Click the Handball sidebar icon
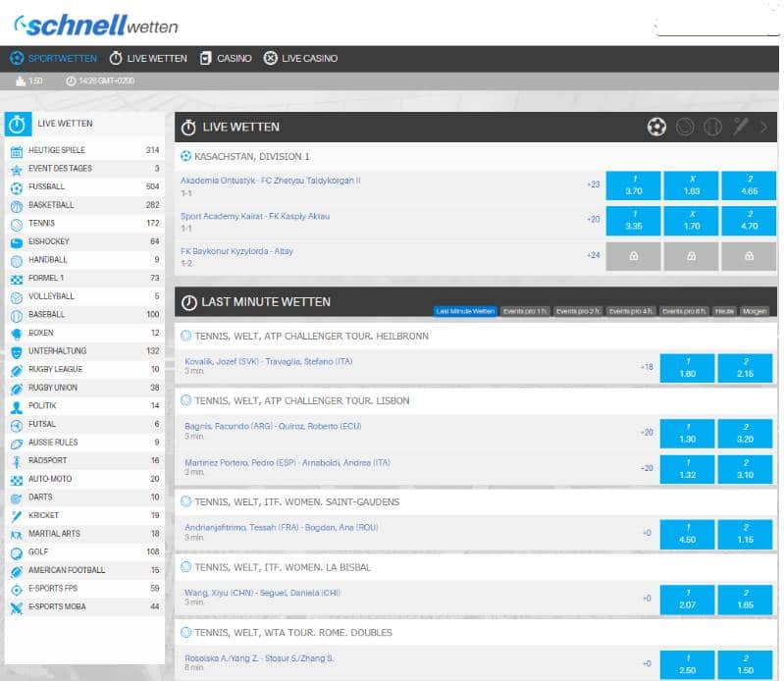The height and width of the screenshot is (681, 784). [x=17, y=261]
